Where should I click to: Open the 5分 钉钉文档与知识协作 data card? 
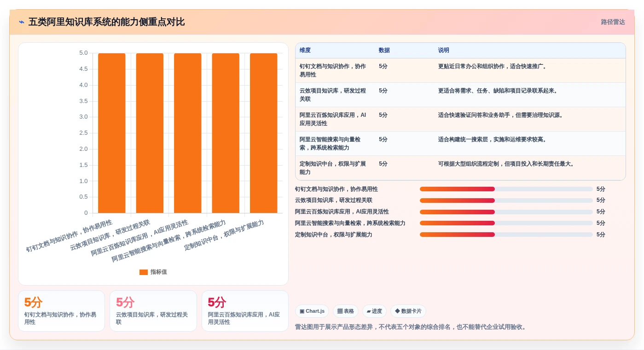click(62, 311)
